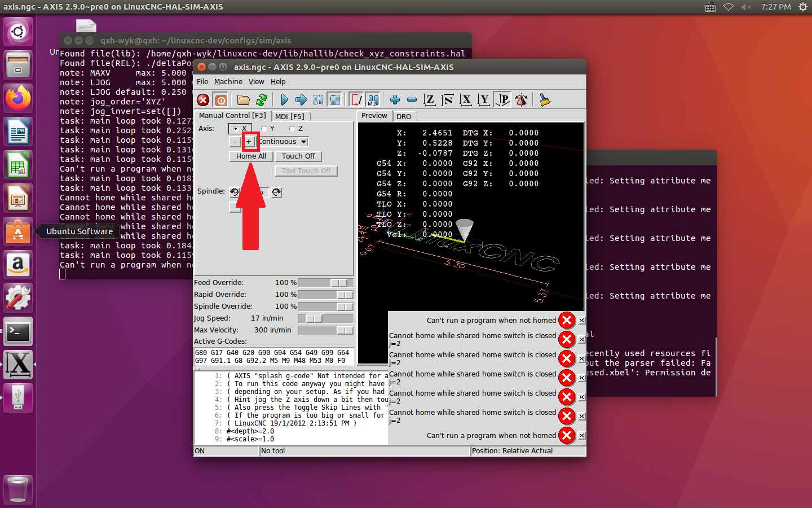Click the Touch Off button
Image resolution: width=812 pixels, height=508 pixels.
pyautogui.click(x=298, y=156)
